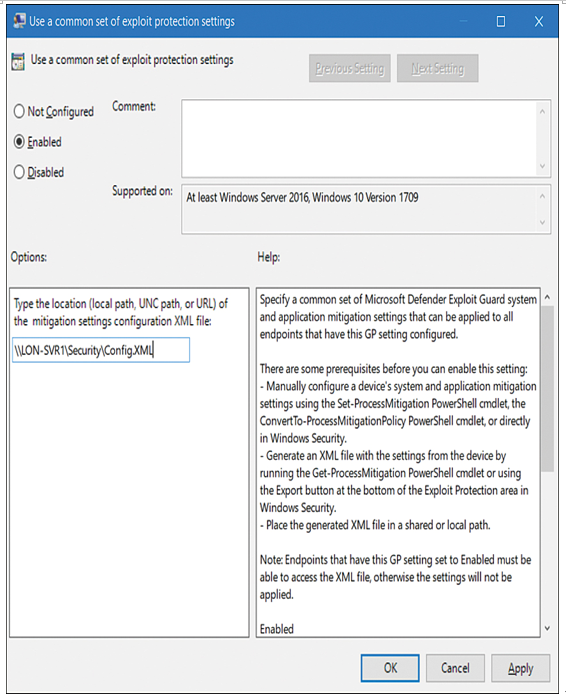This screenshot has width=566, height=698.
Task: Minimize the dialog window
Action: (464, 21)
